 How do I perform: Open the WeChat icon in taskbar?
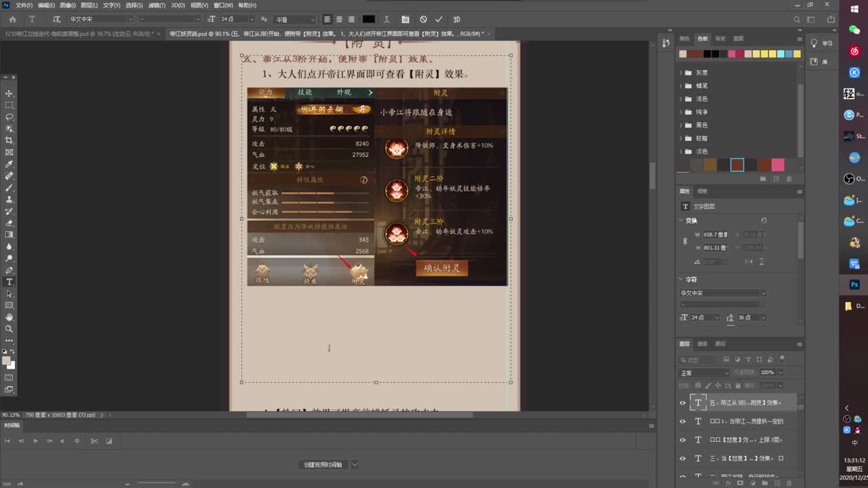point(854,30)
